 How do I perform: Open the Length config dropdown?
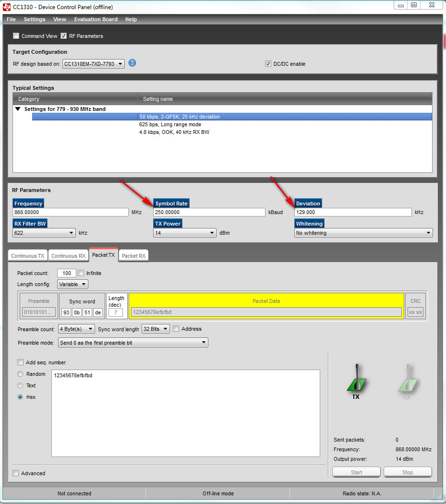[x=72, y=284]
